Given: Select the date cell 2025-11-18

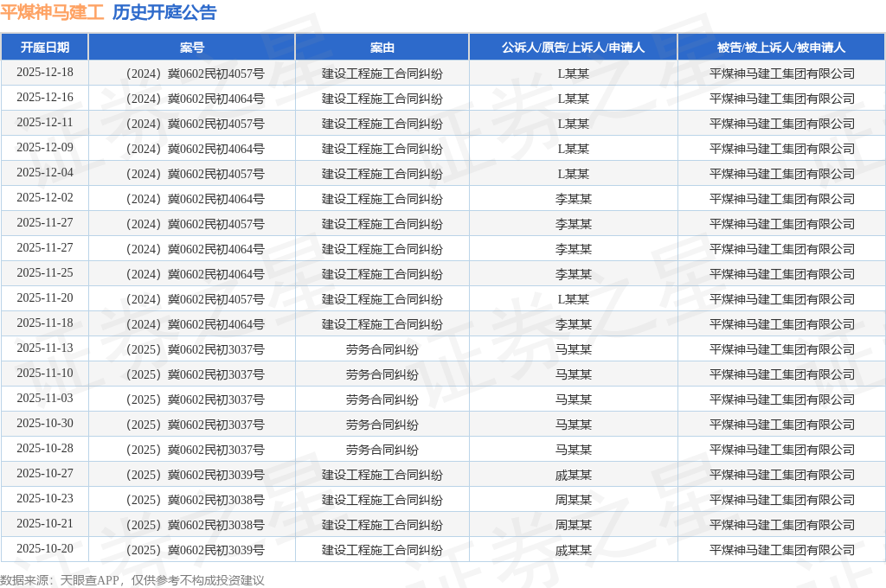Looking at the screenshot, I should pyautogui.click(x=45, y=323).
